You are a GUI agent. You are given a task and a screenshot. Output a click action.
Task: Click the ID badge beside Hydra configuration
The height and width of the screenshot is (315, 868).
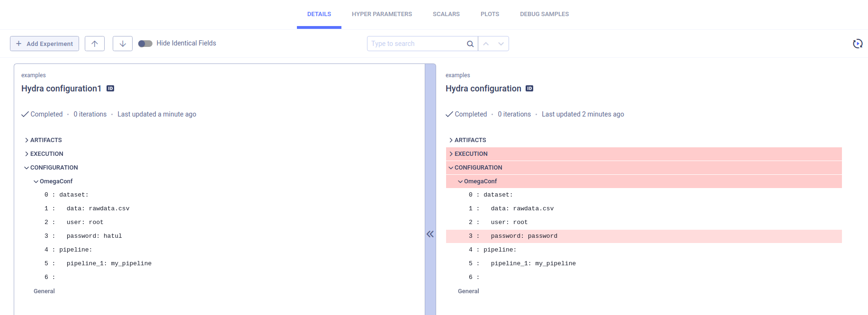point(529,89)
